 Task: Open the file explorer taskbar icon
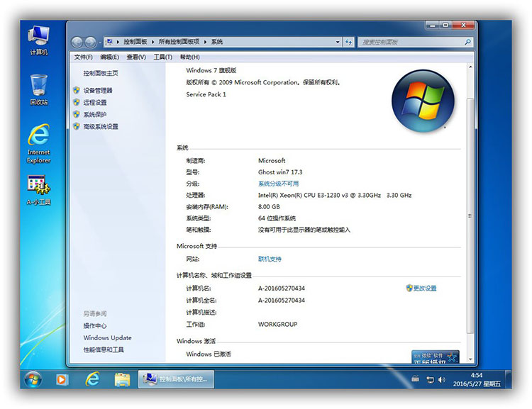point(122,379)
